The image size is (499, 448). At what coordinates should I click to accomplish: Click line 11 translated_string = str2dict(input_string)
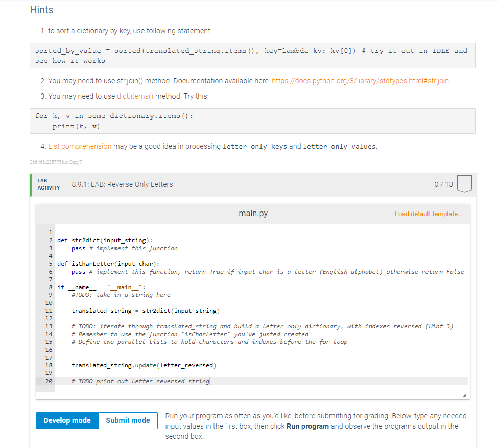[x=146, y=311]
